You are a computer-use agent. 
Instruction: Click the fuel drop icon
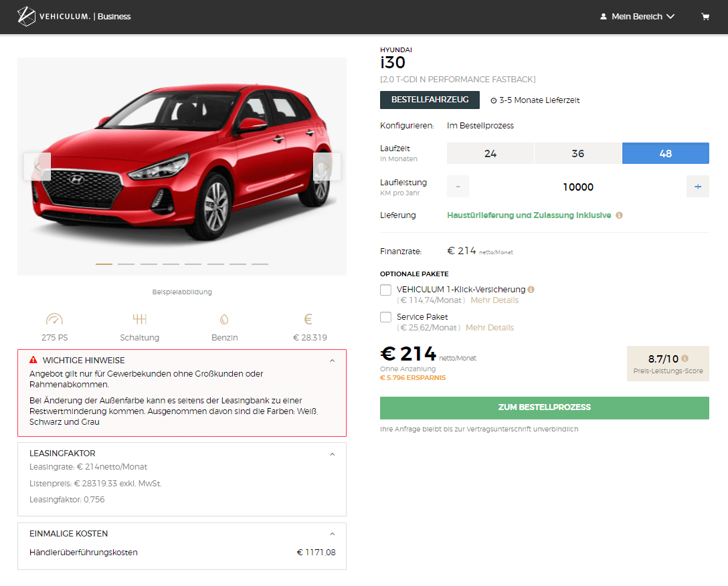point(224,319)
